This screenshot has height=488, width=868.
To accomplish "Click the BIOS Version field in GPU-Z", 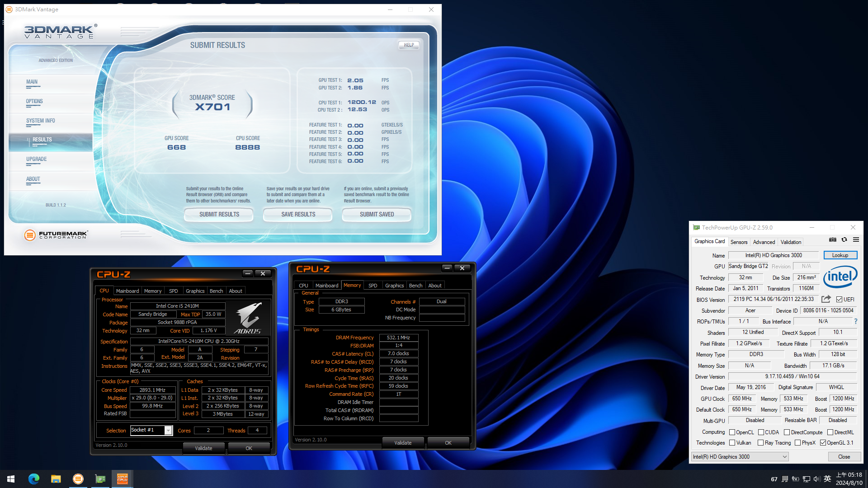I will pyautogui.click(x=774, y=300).
